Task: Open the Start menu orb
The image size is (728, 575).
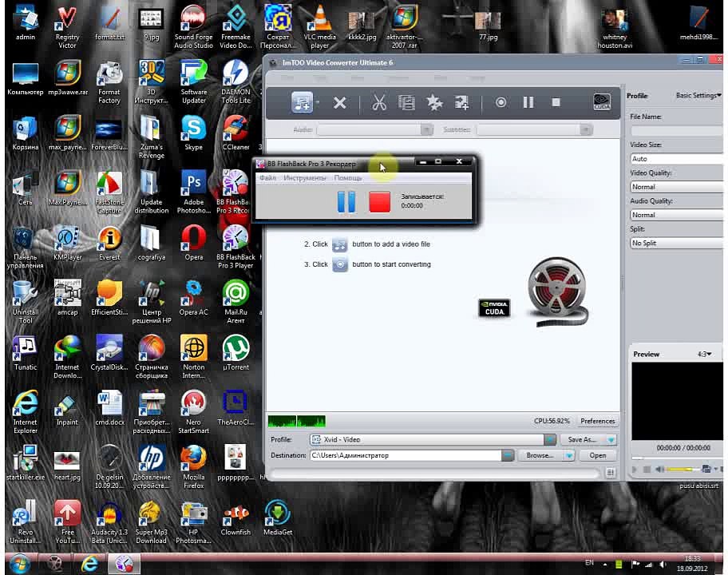Action: 21,564
